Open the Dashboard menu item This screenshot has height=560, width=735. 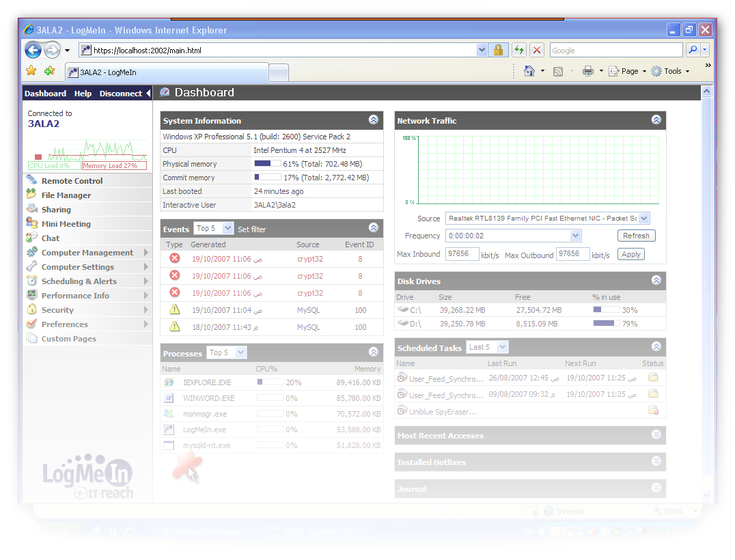click(x=46, y=94)
